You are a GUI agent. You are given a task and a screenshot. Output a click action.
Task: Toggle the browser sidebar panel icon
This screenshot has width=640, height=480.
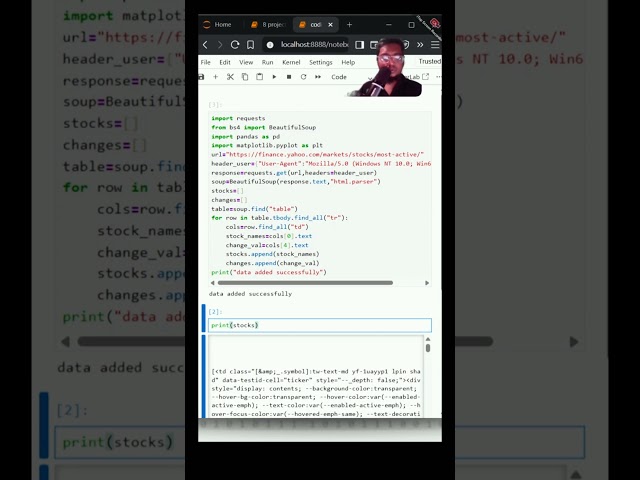[x=359, y=44]
